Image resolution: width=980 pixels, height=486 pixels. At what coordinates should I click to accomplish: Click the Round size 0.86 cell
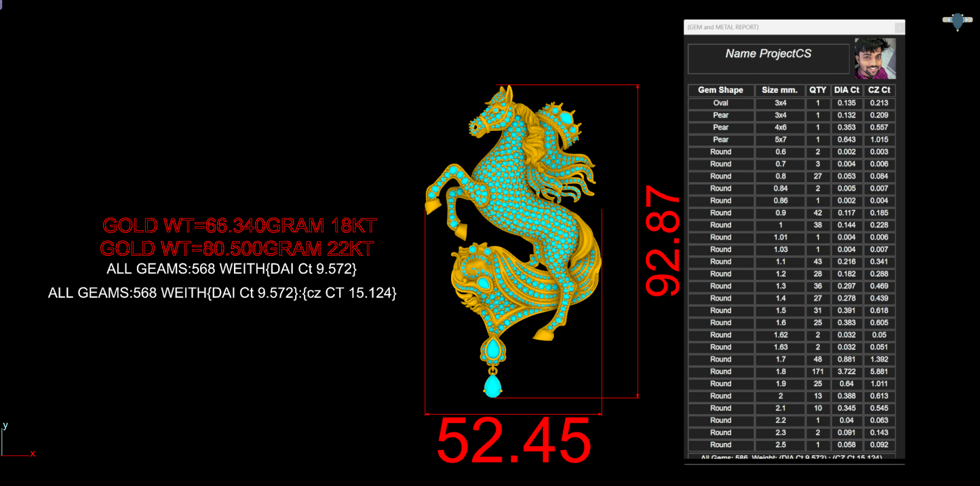(x=780, y=201)
